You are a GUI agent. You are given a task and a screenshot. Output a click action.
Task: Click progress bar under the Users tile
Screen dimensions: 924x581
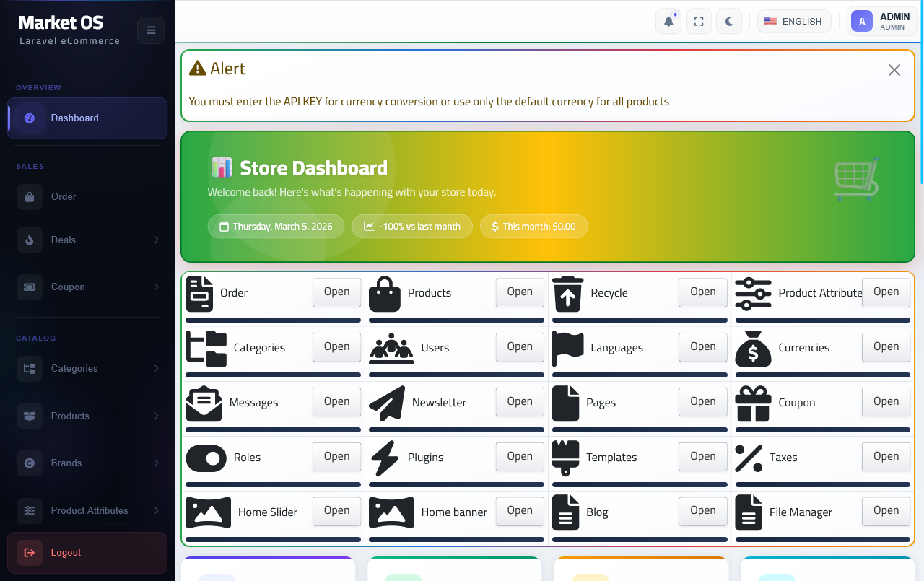(x=456, y=375)
